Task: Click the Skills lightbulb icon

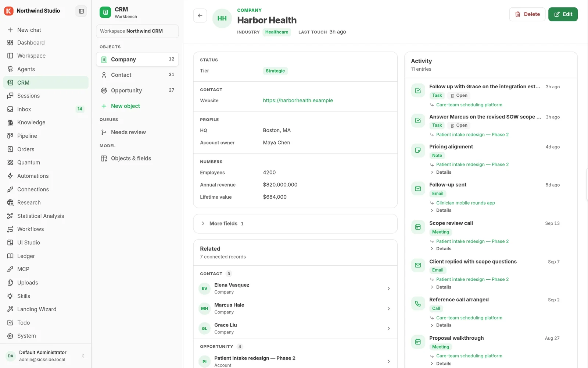Action: coord(10,296)
